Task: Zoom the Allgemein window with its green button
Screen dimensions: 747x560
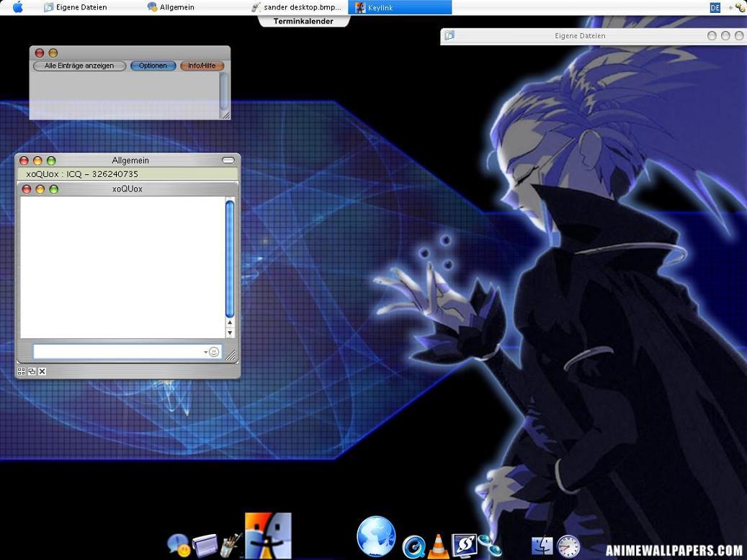Action: tap(51, 161)
